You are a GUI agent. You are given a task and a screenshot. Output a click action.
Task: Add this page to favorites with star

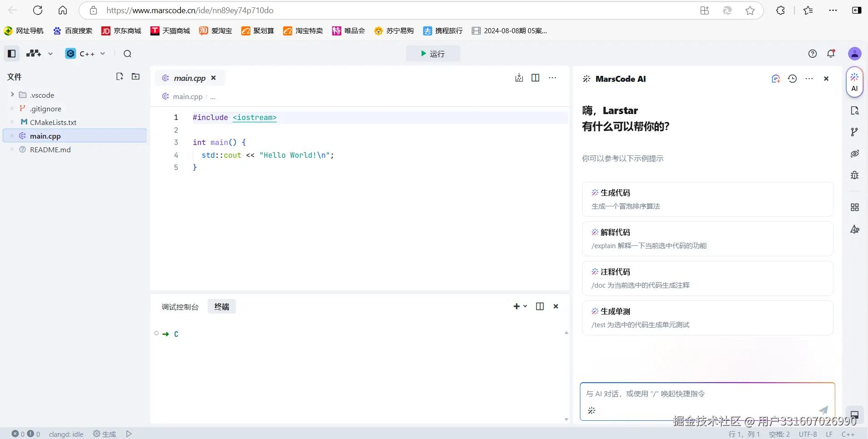pos(750,10)
